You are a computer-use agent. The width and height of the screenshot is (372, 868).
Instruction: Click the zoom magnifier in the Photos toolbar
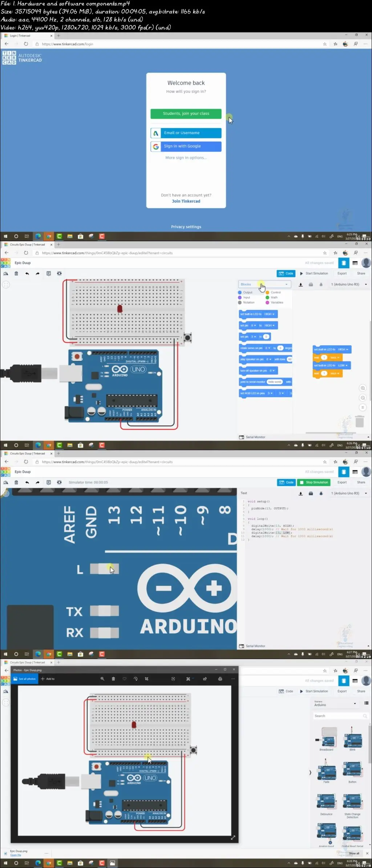(102, 679)
